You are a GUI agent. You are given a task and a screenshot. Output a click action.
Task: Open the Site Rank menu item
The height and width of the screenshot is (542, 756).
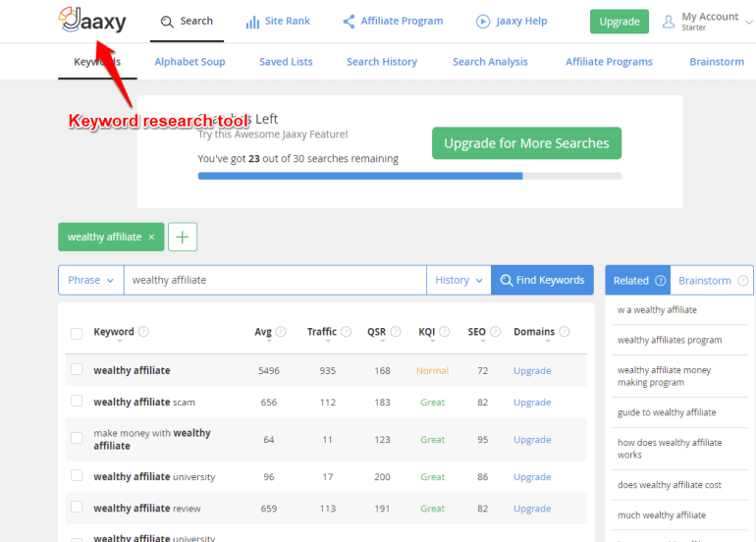pos(278,22)
